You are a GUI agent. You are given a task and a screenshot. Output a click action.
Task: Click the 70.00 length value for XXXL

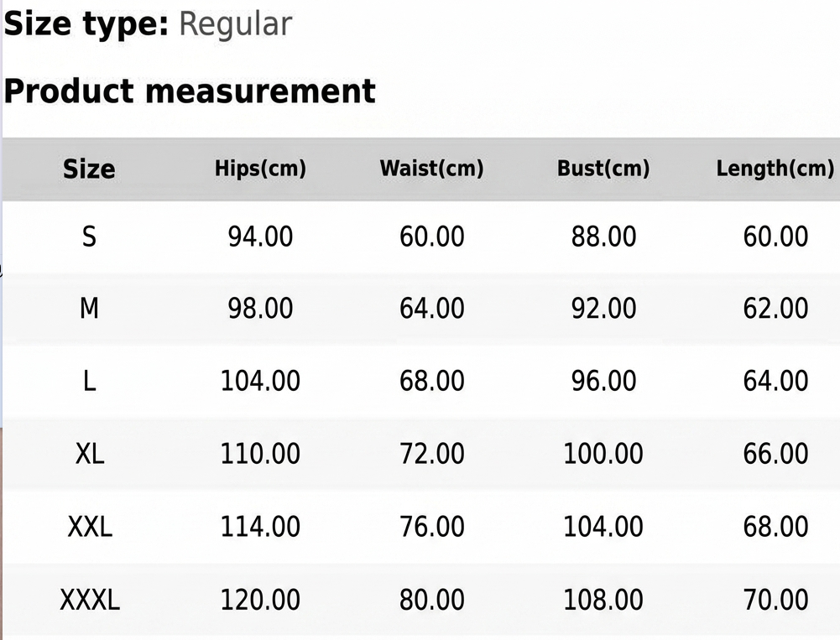[775, 600]
